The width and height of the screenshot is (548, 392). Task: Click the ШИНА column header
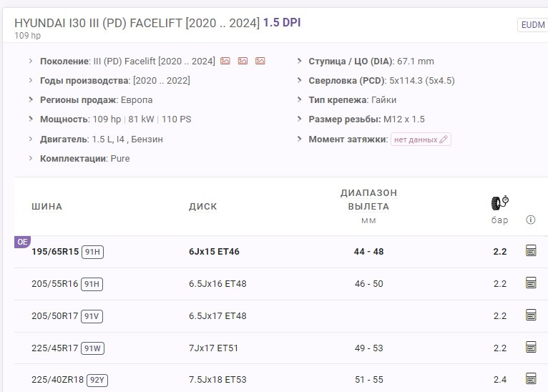(47, 207)
